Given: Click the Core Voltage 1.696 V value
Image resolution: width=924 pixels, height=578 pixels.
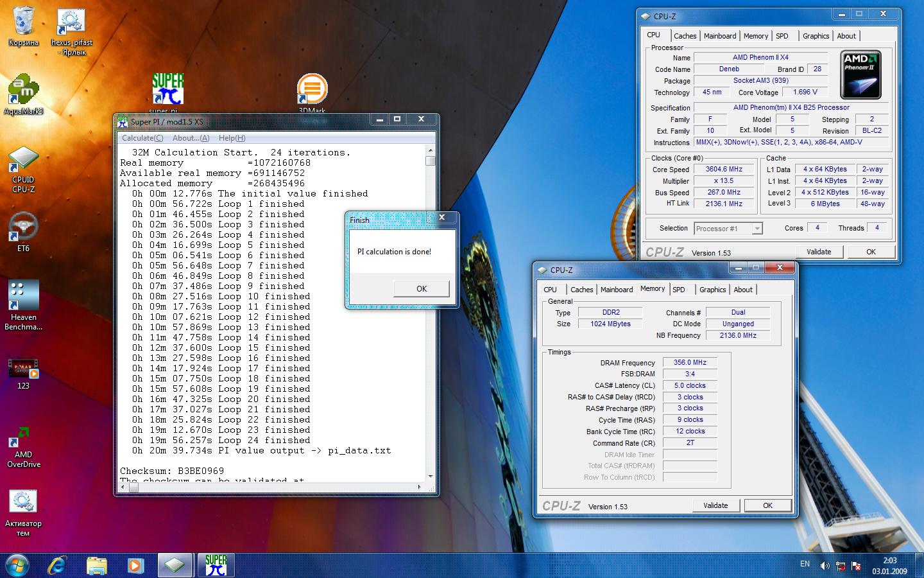Looking at the screenshot, I should [805, 92].
